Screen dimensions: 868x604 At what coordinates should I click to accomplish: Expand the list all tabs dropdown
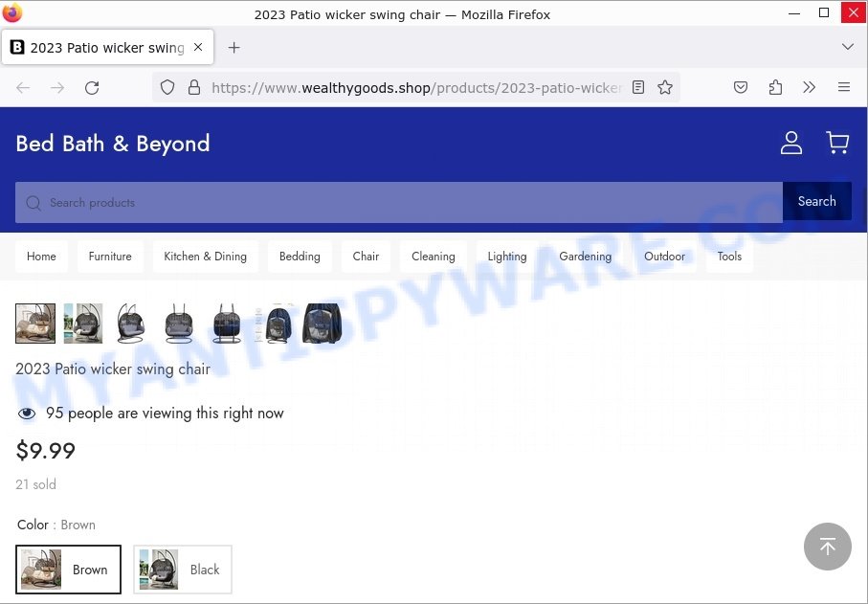tap(848, 47)
